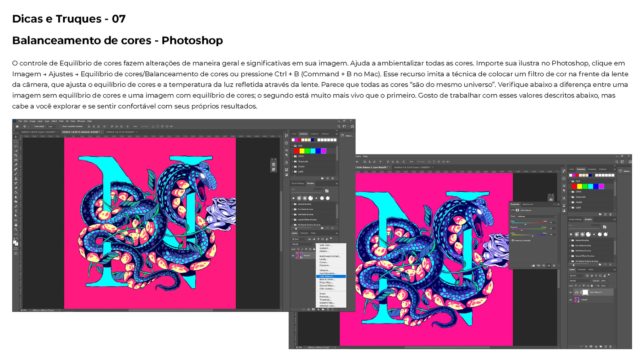Image resolution: width=644 pixels, height=362 pixels.
Task: Select the Path Selection arrow tool, left window
Action: 16,215
